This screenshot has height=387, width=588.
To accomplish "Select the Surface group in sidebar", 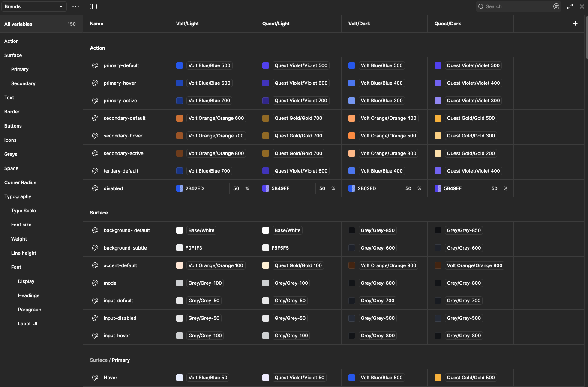I will [x=13, y=55].
